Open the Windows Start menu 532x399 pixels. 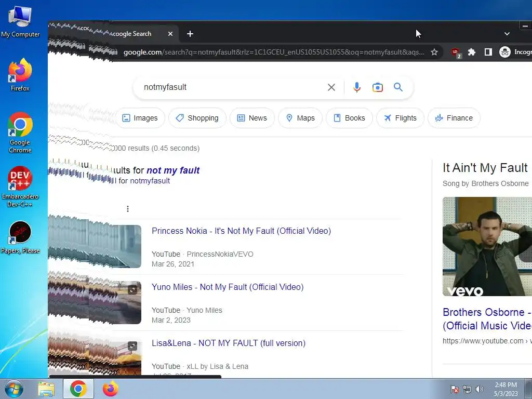pos(14,389)
